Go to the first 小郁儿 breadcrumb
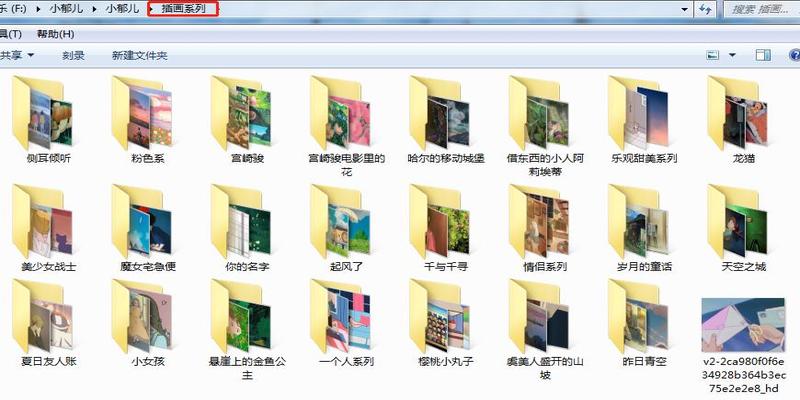This screenshot has width=800, height=400. [x=67, y=9]
